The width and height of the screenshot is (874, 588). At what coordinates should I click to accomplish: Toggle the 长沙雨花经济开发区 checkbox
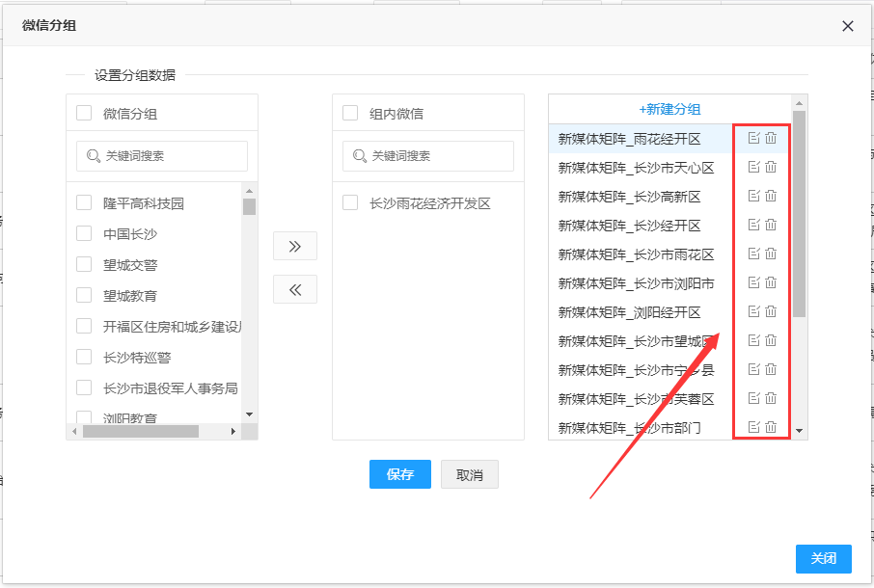[x=350, y=203]
